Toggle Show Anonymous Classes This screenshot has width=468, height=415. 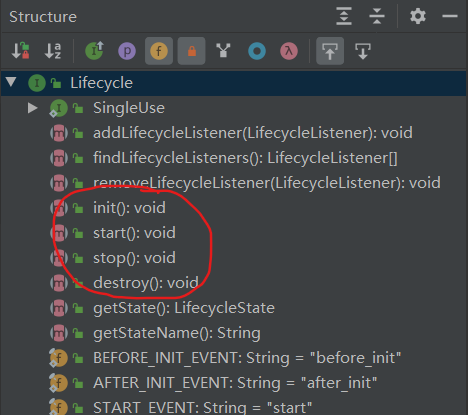[x=257, y=51]
